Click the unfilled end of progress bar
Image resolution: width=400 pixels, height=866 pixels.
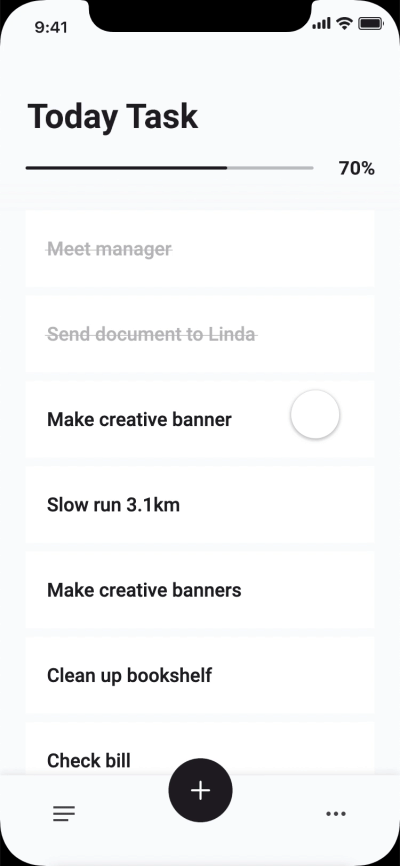pyautogui.click(x=270, y=167)
